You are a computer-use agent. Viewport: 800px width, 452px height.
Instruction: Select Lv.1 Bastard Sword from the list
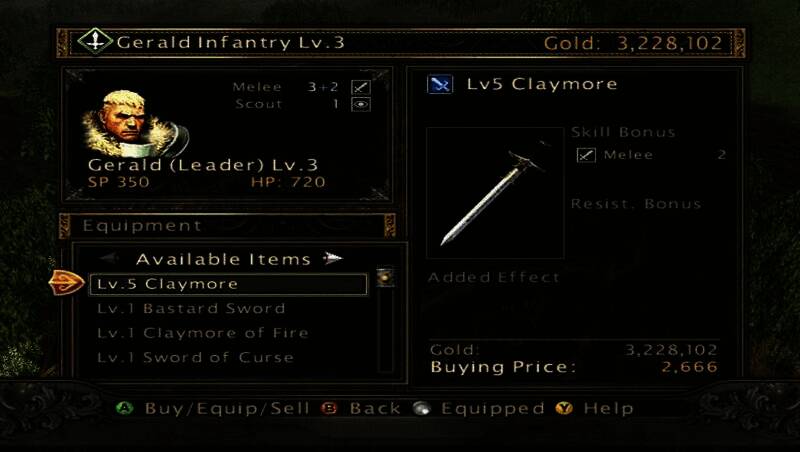191,309
